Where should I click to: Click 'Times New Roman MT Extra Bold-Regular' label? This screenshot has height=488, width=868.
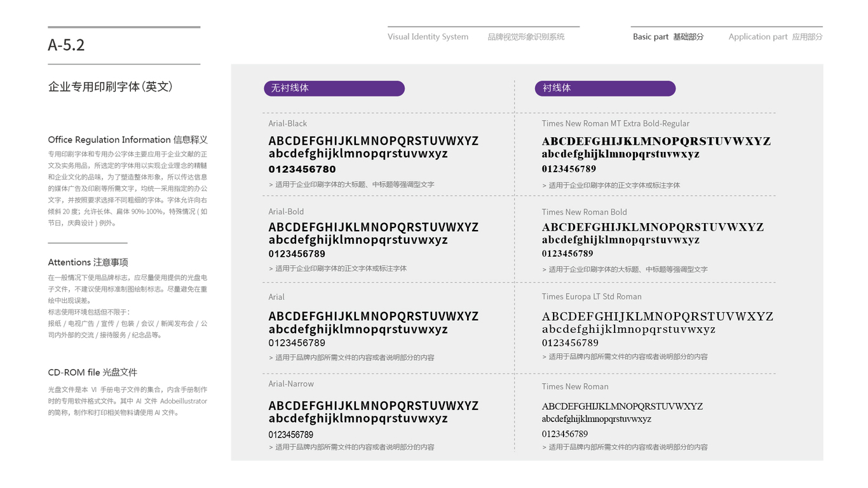click(x=615, y=123)
